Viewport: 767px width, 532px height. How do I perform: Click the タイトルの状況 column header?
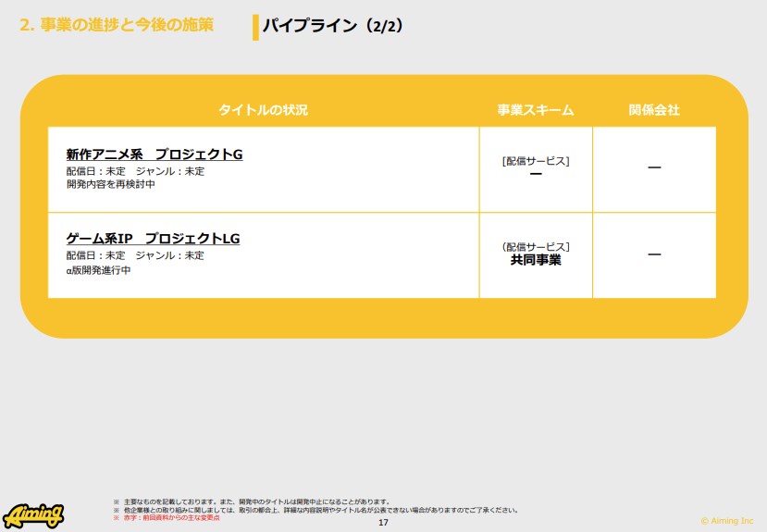[x=263, y=110]
